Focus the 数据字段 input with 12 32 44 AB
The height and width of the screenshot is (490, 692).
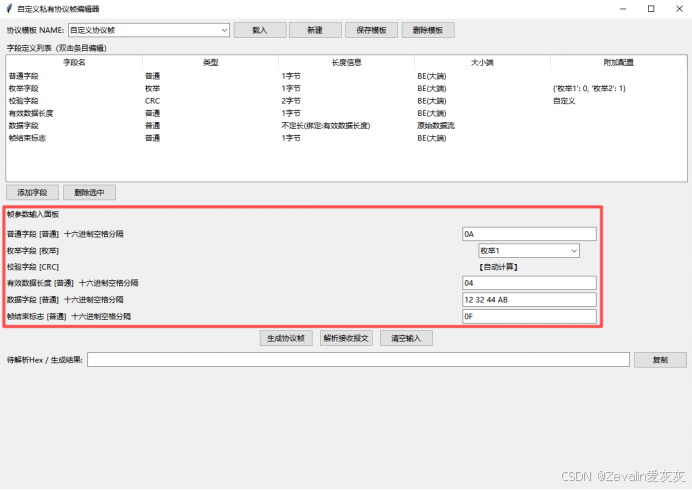coord(529,300)
